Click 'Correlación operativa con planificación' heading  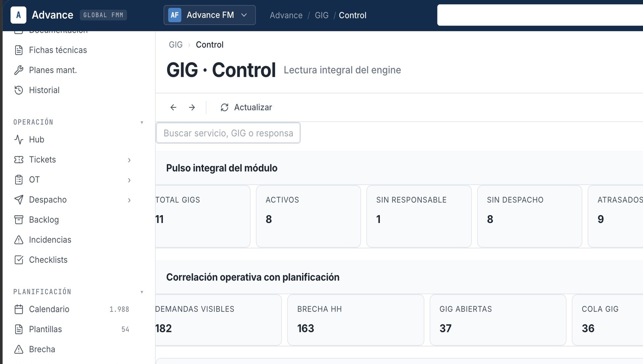253,277
